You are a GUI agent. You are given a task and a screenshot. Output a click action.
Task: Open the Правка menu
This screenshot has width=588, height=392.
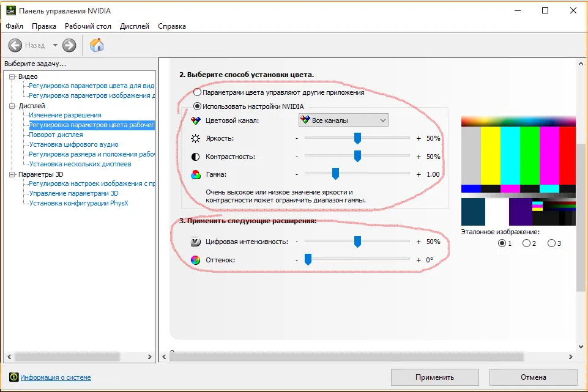click(x=44, y=26)
